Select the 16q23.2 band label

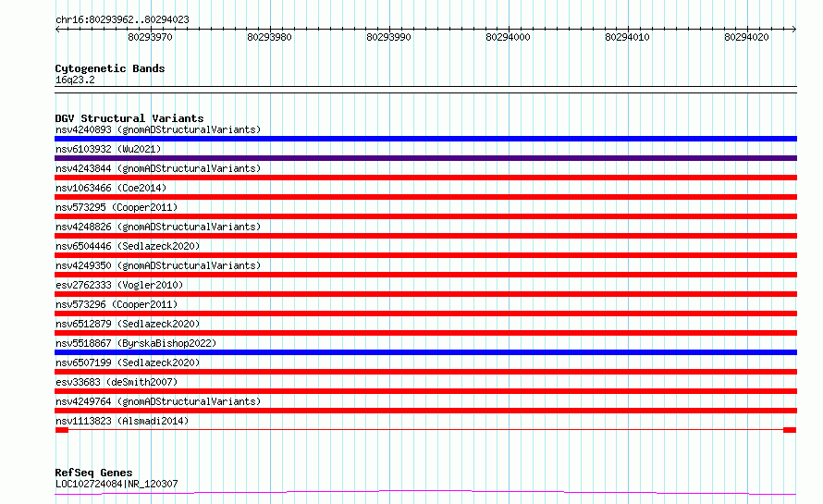pyautogui.click(x=75, y=80)
